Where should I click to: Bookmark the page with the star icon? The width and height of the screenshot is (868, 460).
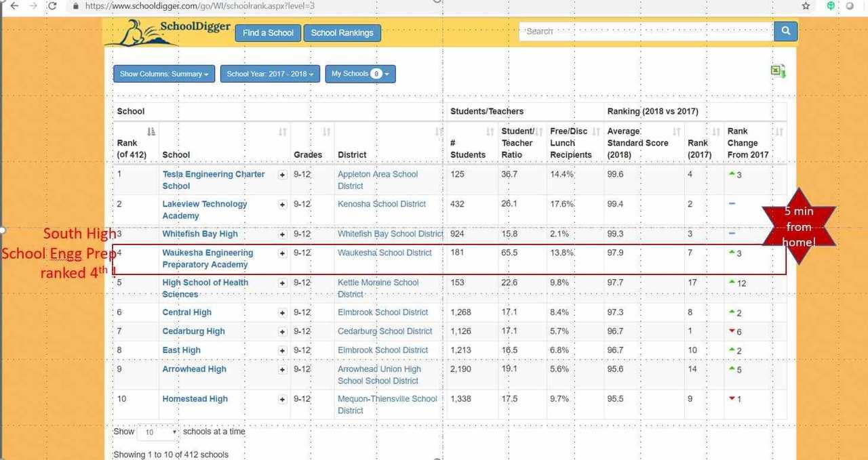coord(806,5)
